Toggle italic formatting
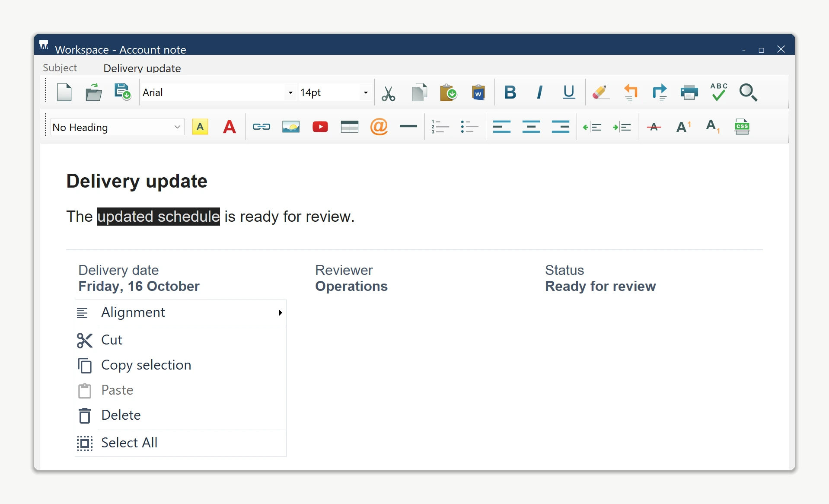The width and height of the screenshot is (829, 504). point(539,92)
